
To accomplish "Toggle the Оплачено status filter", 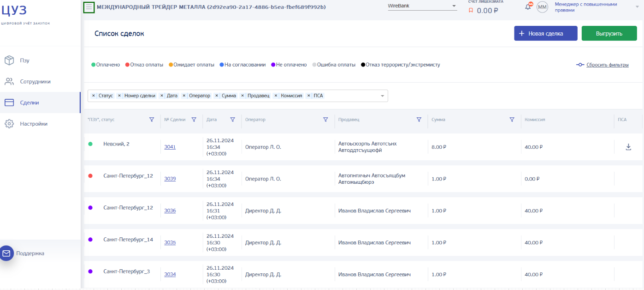I will (x=105, y=65).
